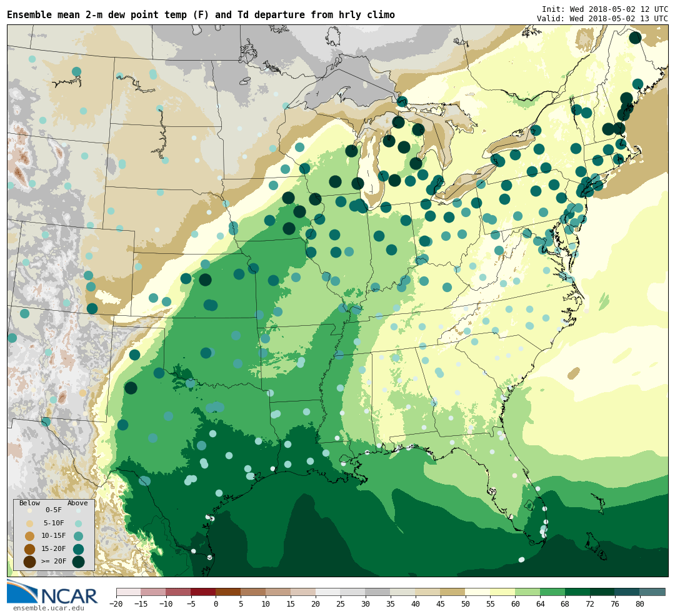The width and height of the screenshot is (675, 616).
Task: Pick the 45 to 50 tan colorbar swatch
Action: (453, 592)
